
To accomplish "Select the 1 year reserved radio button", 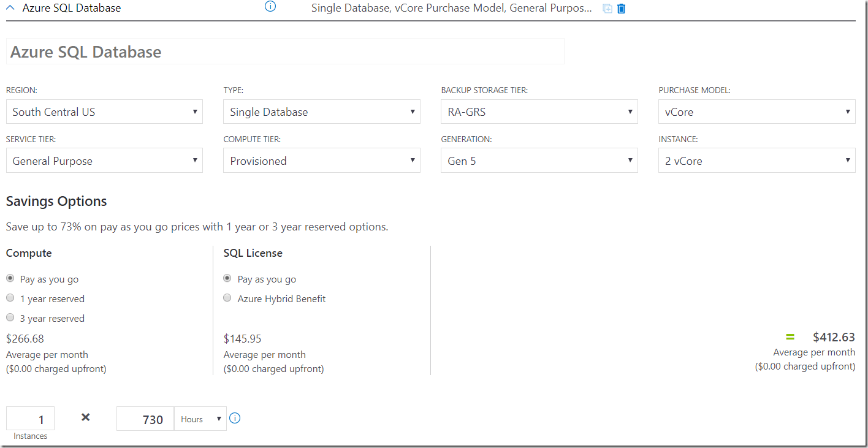I will pos(10,298).
